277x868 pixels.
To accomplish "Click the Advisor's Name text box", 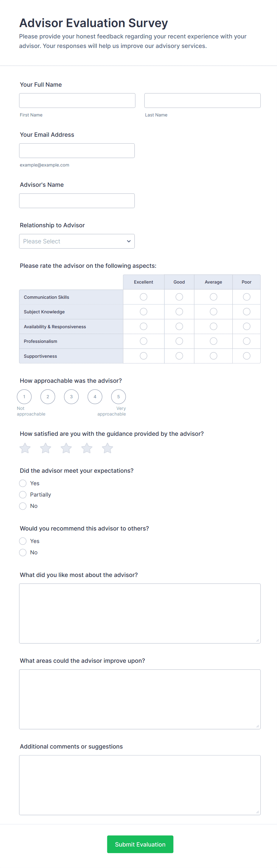I will (x=77, y=201).
